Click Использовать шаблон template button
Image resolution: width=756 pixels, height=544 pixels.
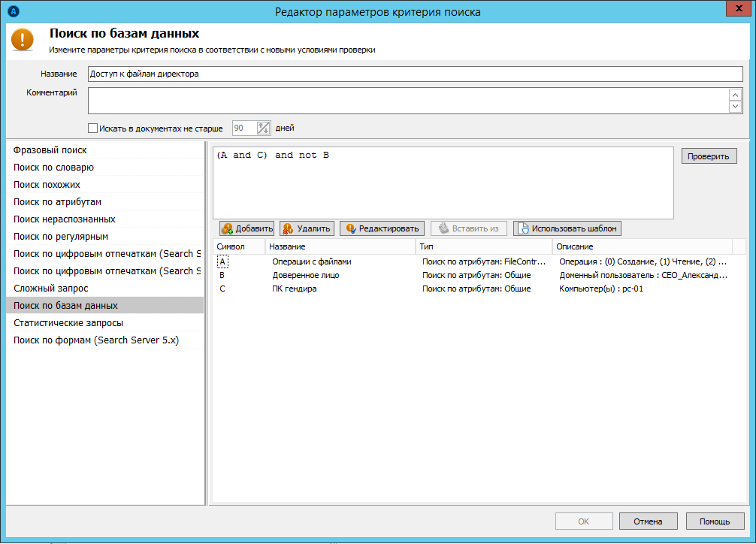(567, 228)
